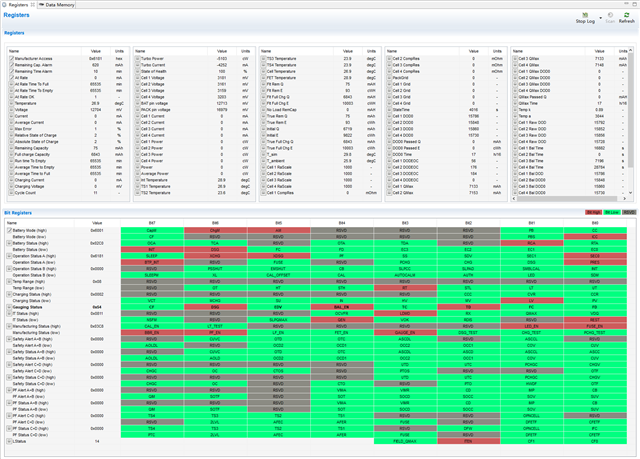Select the Full charge Capacity register row
640x459 pixels.
[x=68, y=154]
